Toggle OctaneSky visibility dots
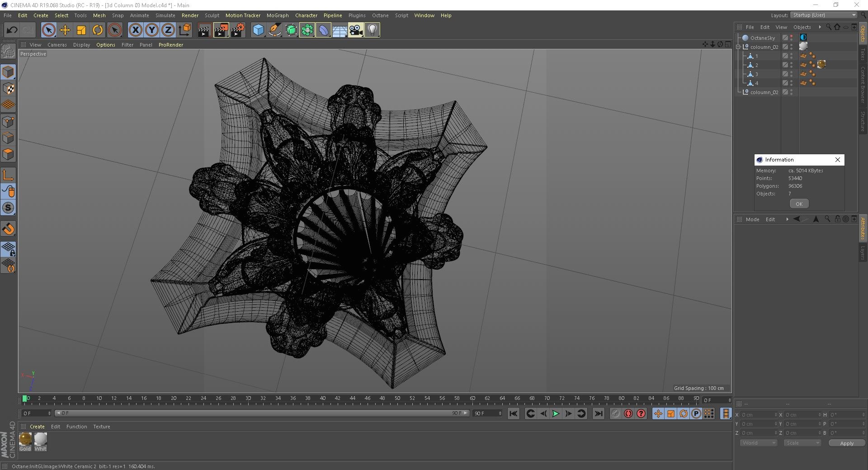The height and width of the screenshot is (470, 868). (792, 38)
